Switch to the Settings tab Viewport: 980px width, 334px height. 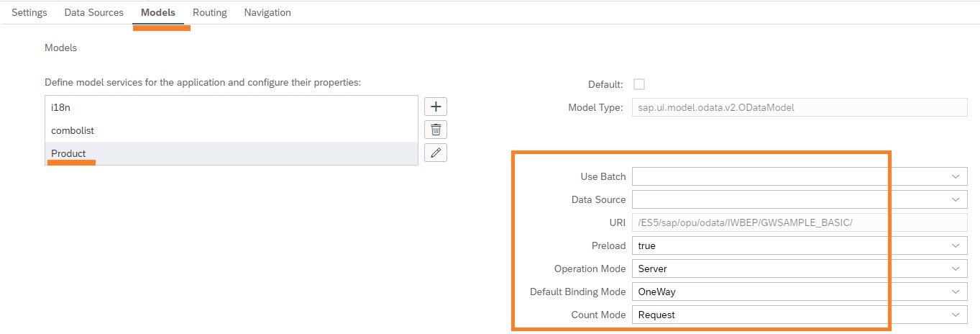[x=29, y=12]
